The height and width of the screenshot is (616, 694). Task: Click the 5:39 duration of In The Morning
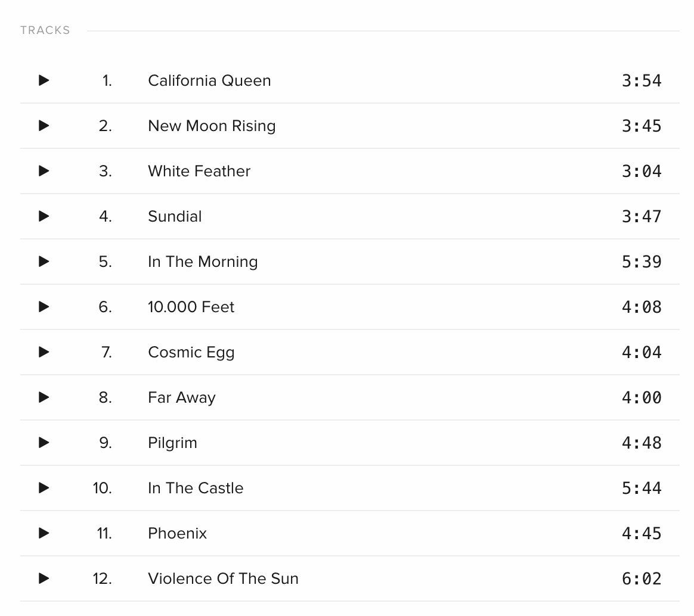642,262
